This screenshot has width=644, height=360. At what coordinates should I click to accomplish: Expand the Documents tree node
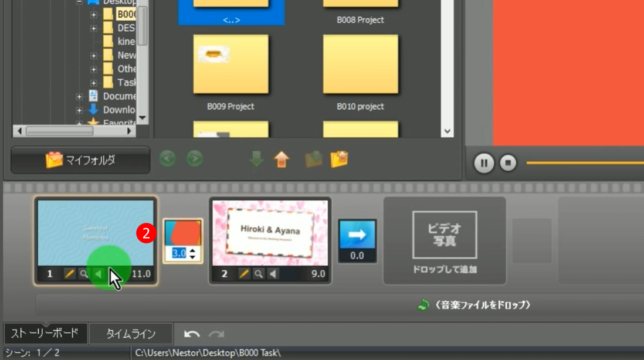79,96
